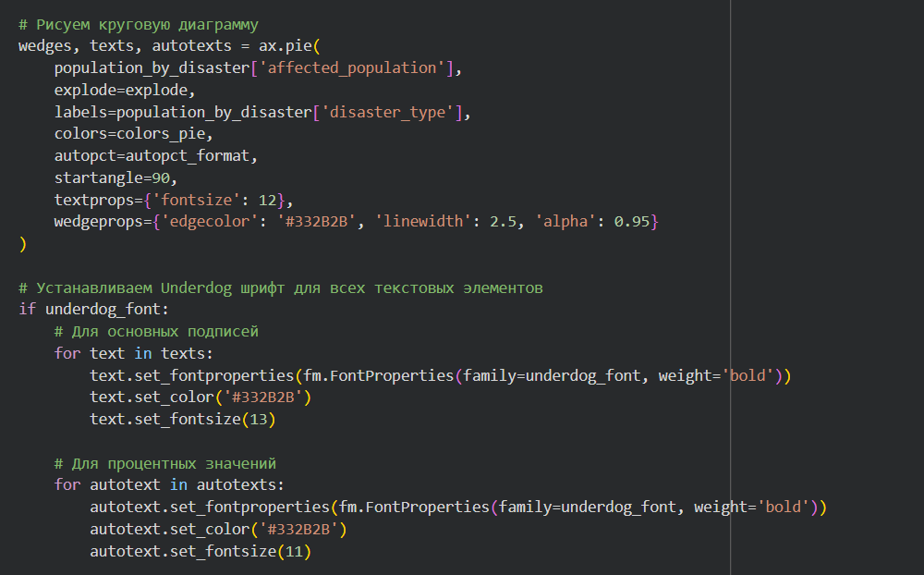The image size is (924, 575).
Task: Click the comment "# Рисуем круговую диаграмму"
Action: click(x=139, y=25)
